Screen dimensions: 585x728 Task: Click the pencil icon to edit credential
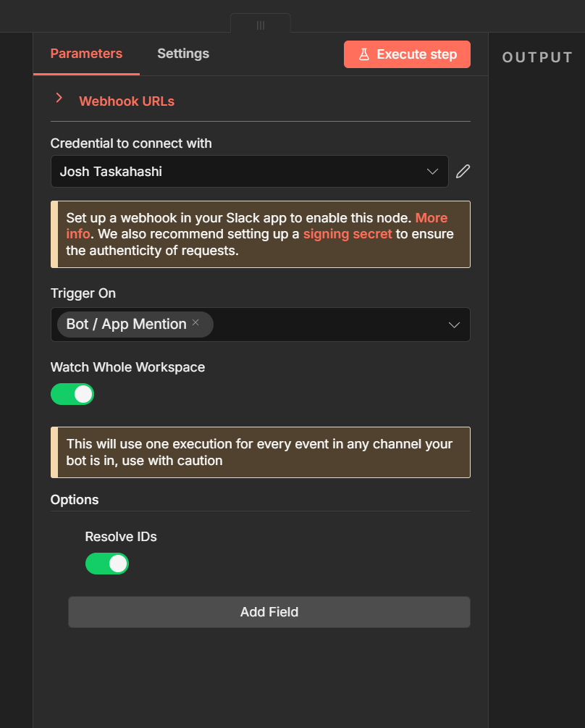pyautogui.click(x=463, y=172)
